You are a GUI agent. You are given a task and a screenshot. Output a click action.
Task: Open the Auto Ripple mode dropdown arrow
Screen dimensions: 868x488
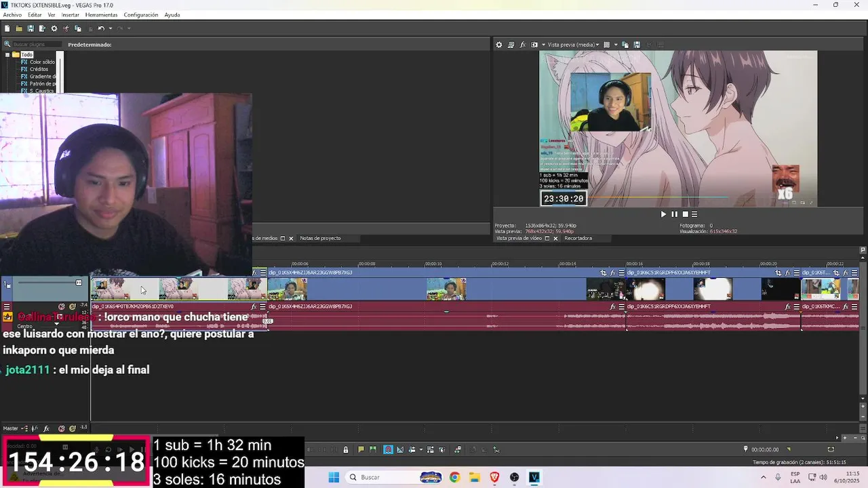tap(421, 449)
